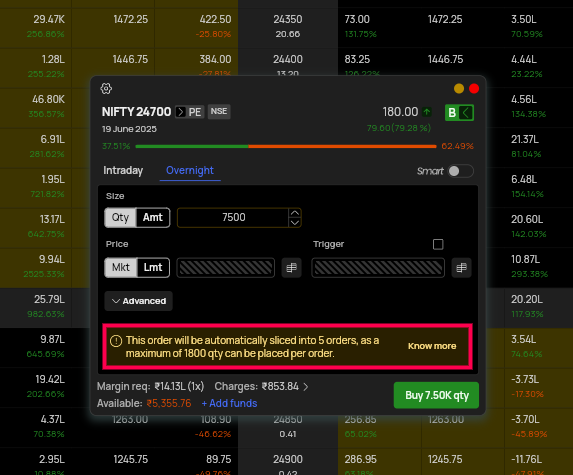Click 384.00 call price cell

point(215,59)
